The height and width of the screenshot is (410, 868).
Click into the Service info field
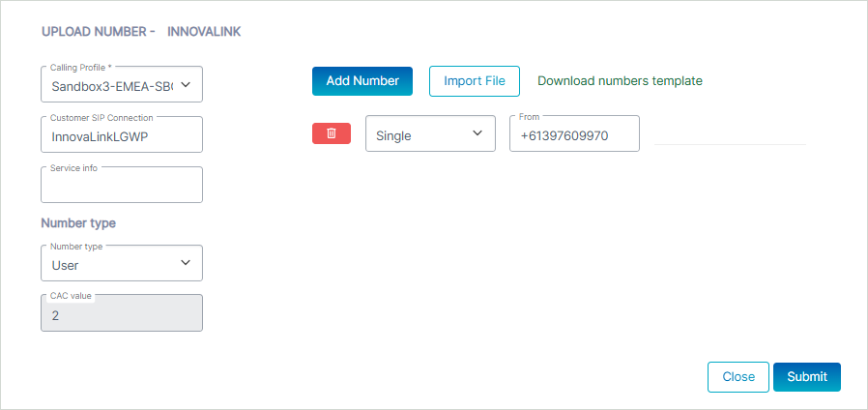point(121,186)
